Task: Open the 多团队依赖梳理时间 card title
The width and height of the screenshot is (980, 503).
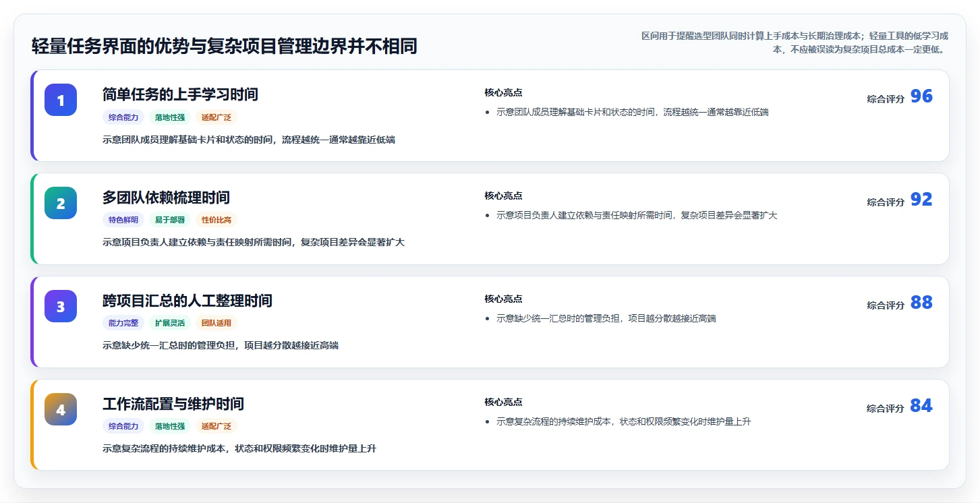Action: coord(166,197)
